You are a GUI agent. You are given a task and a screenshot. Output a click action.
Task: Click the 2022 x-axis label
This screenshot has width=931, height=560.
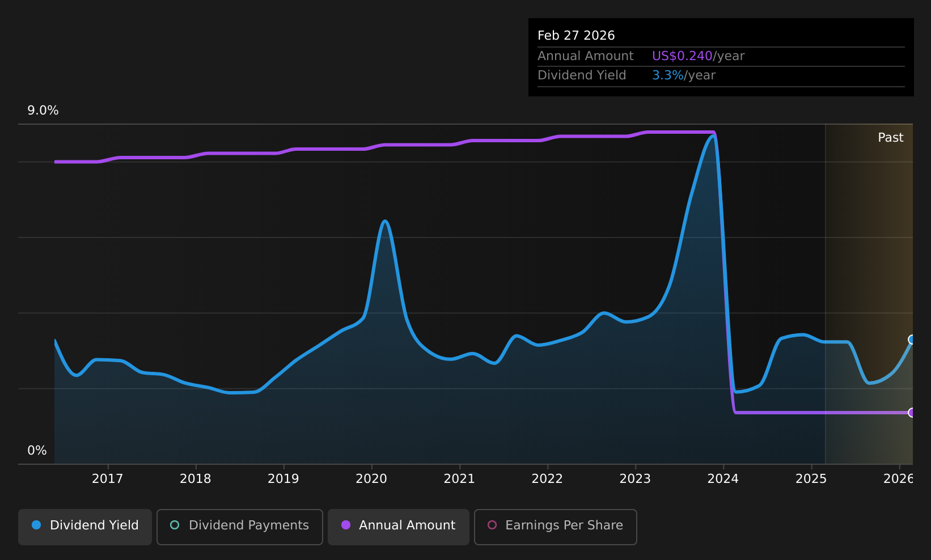[547, 479]
